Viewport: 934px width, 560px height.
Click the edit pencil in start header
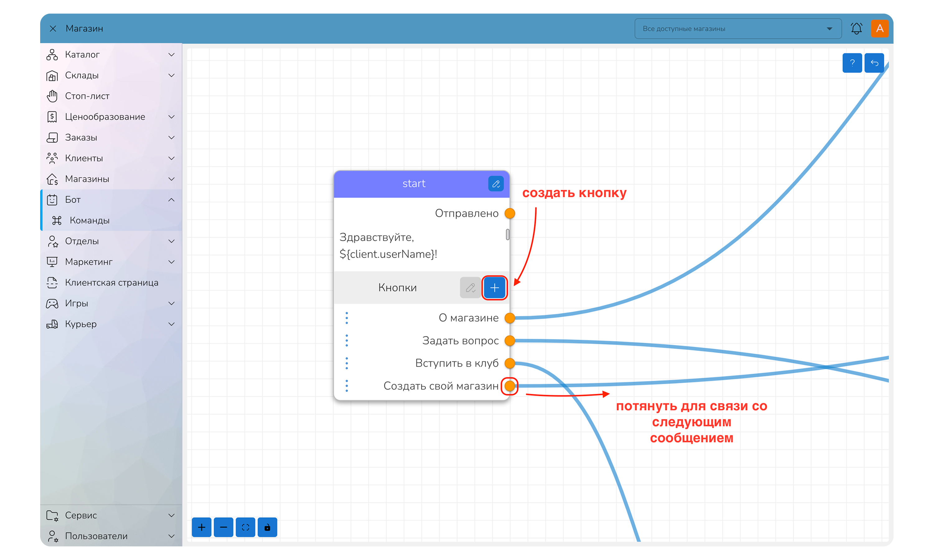(496, 184)
